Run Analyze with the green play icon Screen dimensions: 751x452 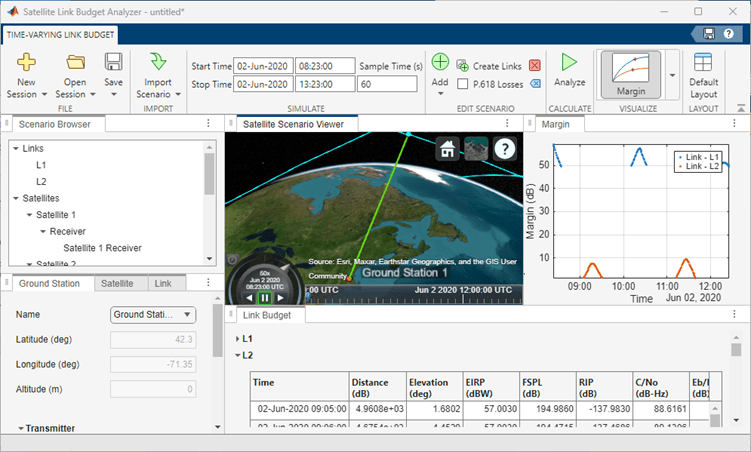[x=569, y=63]
